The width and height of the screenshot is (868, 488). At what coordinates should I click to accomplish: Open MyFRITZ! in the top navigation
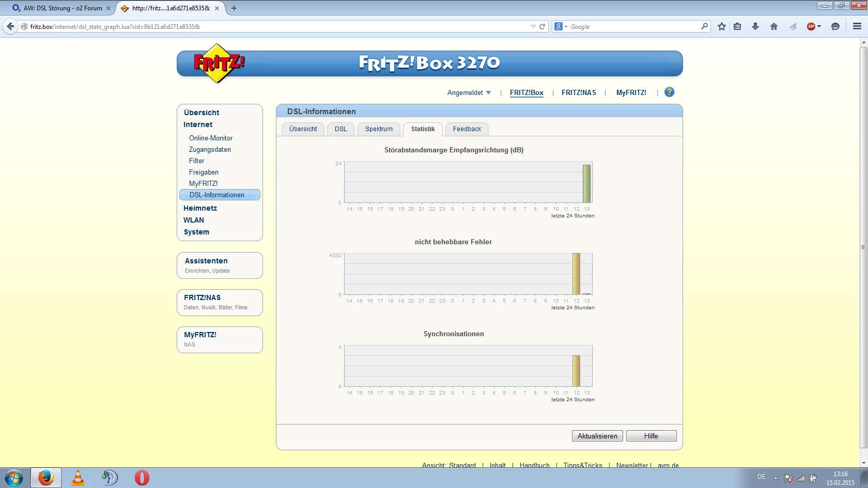(x=631, y=93)
